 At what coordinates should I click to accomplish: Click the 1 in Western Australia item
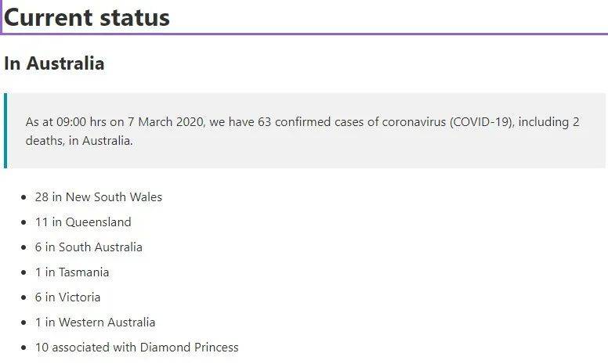(x=95, y=323)
